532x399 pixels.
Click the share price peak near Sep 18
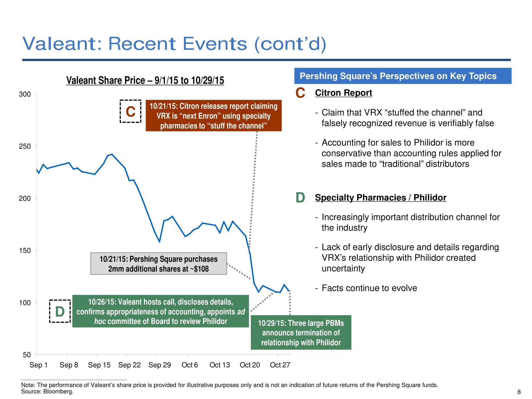click(x=112, y=154)
